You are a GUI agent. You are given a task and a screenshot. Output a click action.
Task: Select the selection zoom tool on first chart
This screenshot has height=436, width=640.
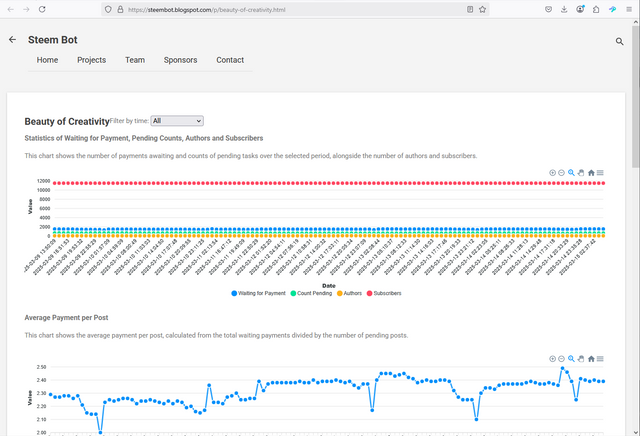coord(571,173)
